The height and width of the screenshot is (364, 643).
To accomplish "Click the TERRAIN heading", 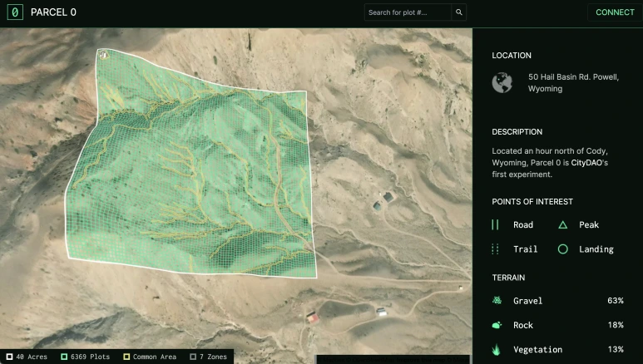I will (x=508, y=278).
